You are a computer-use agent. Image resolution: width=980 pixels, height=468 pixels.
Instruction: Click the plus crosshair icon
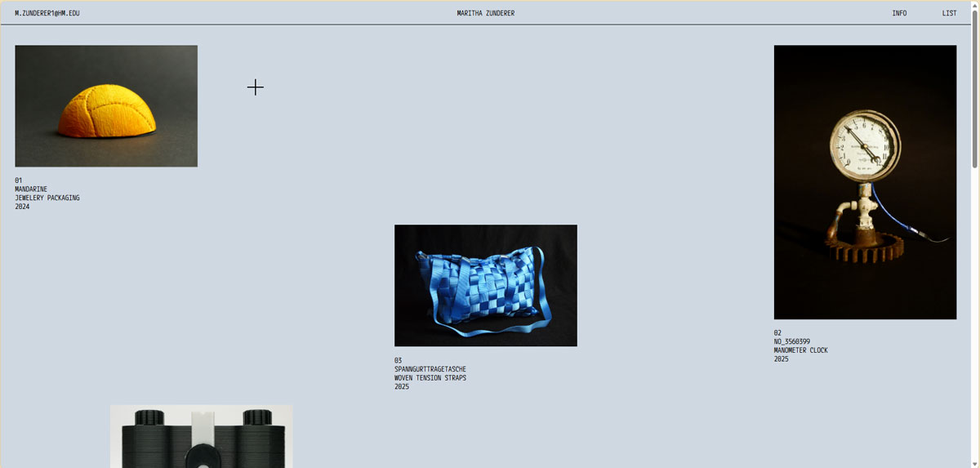point(256,87)
